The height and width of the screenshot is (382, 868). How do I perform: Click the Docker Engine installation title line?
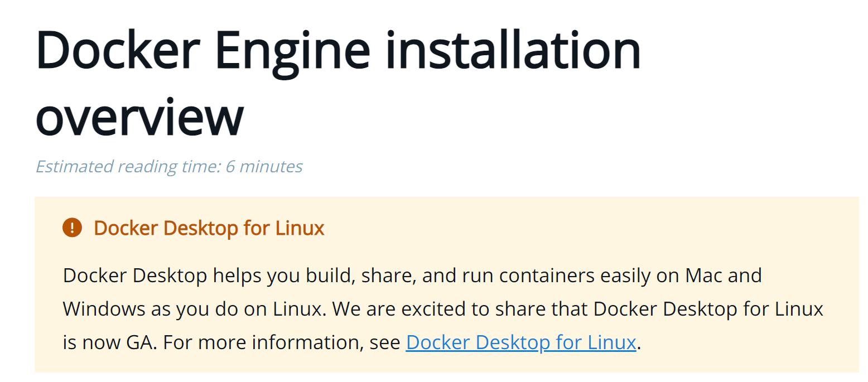coord(338,50)
